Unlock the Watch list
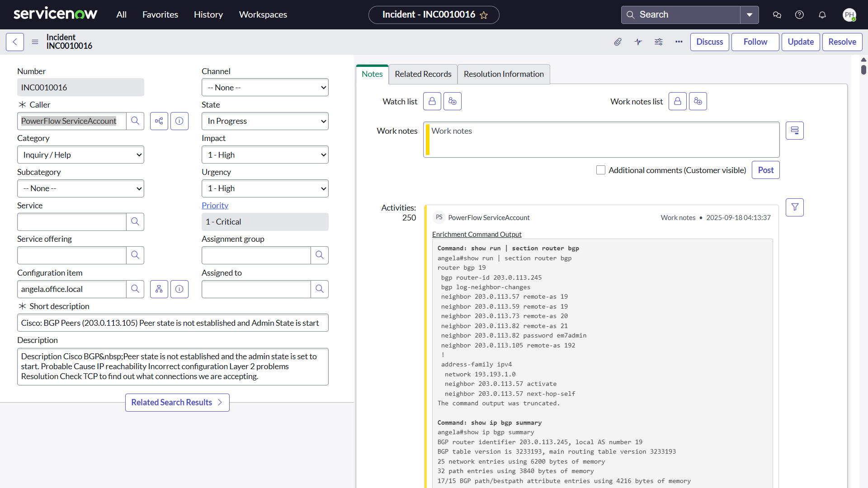The height and width of the screenshot is (488, 868). click(x=432, y=101)
